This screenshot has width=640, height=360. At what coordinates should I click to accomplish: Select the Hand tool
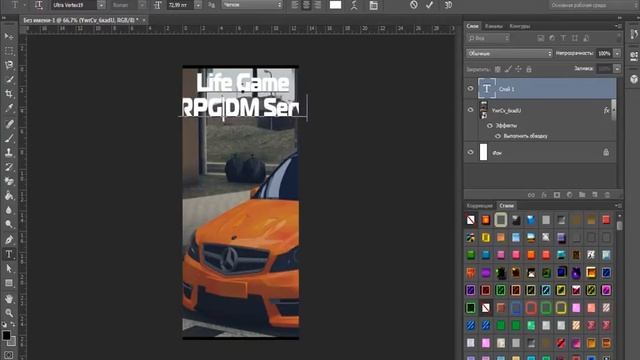(x=9, y=298)
